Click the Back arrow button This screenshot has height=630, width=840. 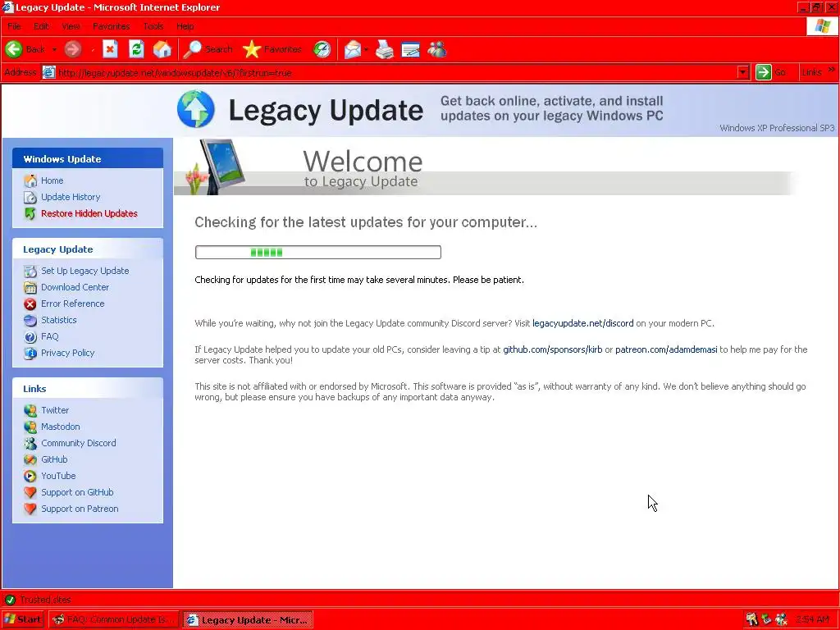coord(25,49)
